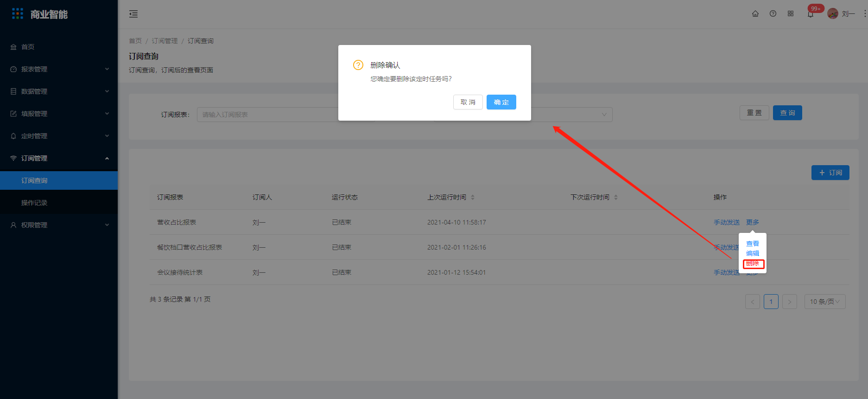Click the 会议接待统计表 table cell
The width and height of the screenshot is (868, 399).
(180, 272)
